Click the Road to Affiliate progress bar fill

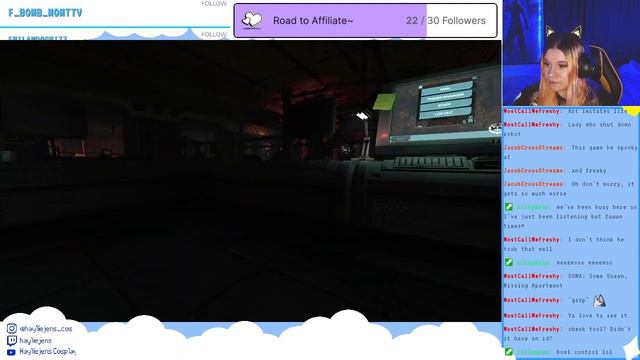(330, 20)
